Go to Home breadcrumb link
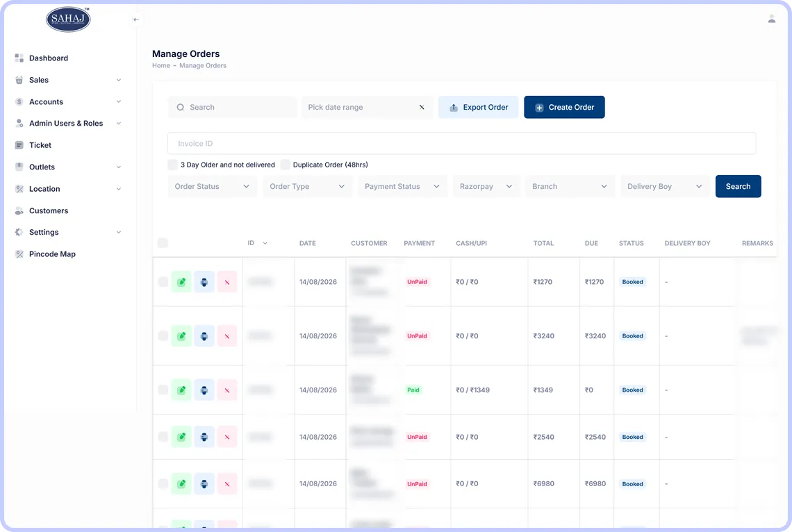Screen dimensions: 792x532 click(161, 65)
